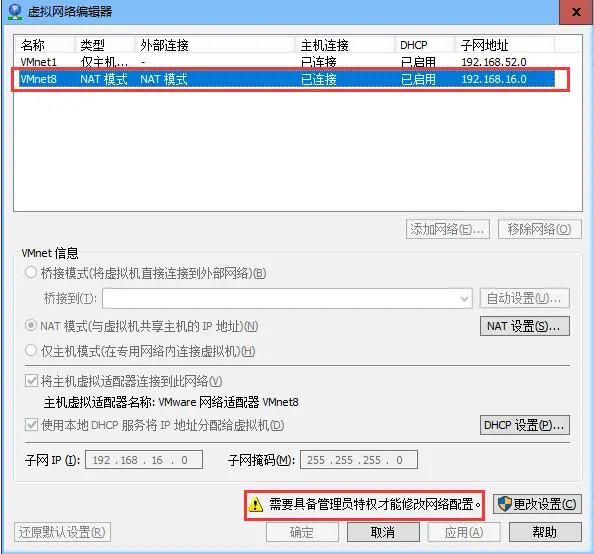
Task: Click the 类型 column header
Action: pos(105,45)
